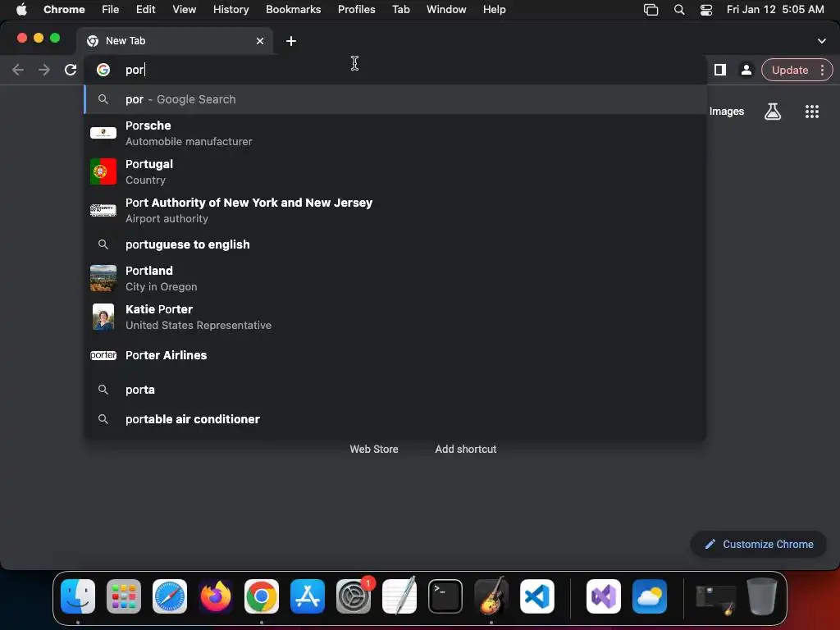Launch Firefox from the Dock

click(x=216, y=596)
